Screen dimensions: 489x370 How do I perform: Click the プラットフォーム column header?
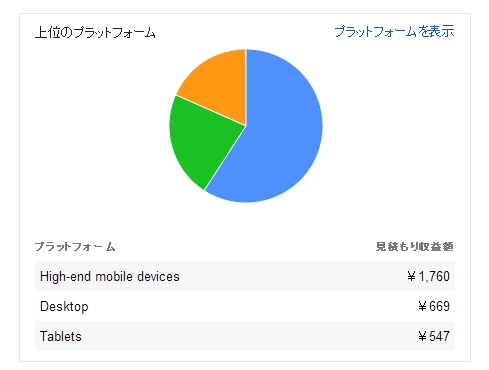(75, 247)
